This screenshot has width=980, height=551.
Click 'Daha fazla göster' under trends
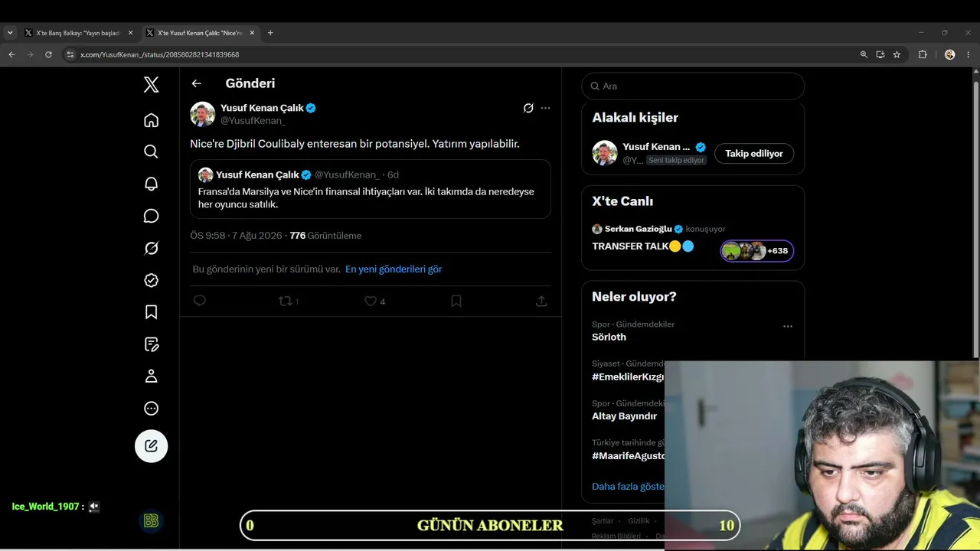pos(628,487)
